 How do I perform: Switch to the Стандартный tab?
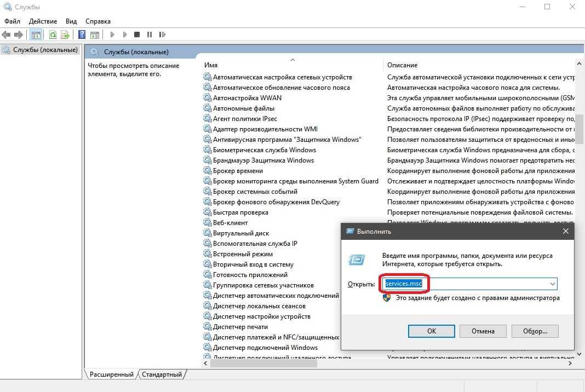162,374
